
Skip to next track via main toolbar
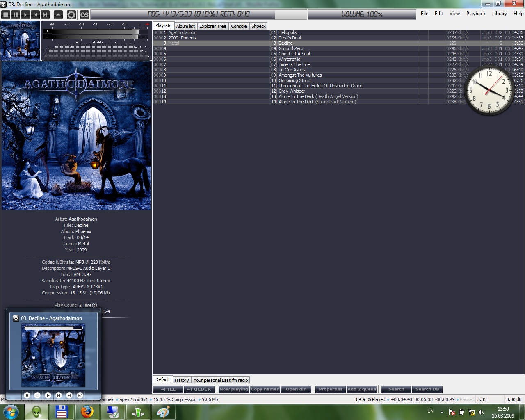(45, 15)
